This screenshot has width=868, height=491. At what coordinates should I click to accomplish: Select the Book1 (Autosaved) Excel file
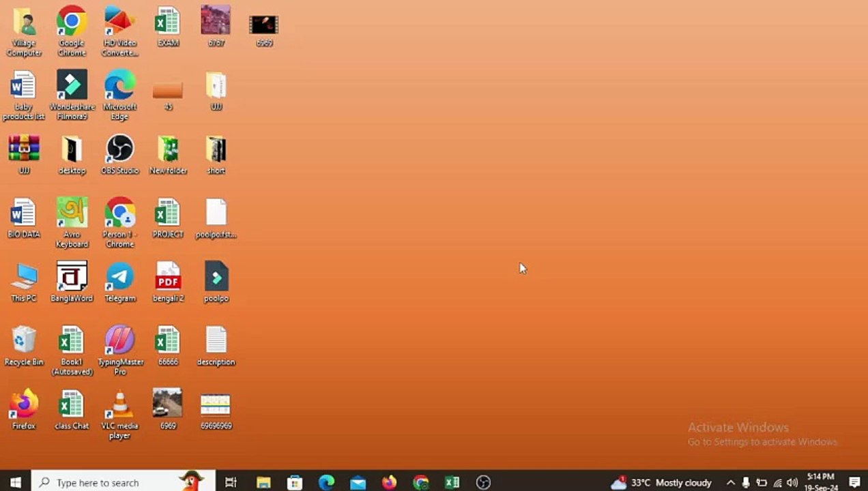72,351
